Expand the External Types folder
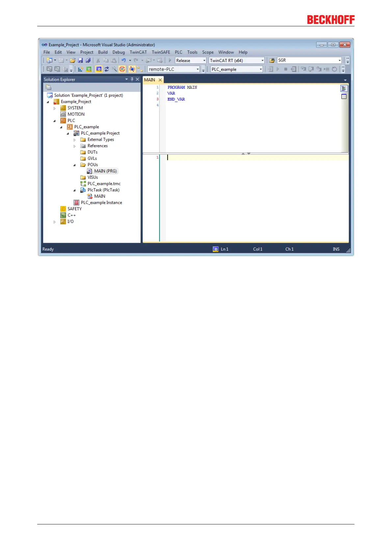This screenshot has width=392, height=554. pos(74,140)
